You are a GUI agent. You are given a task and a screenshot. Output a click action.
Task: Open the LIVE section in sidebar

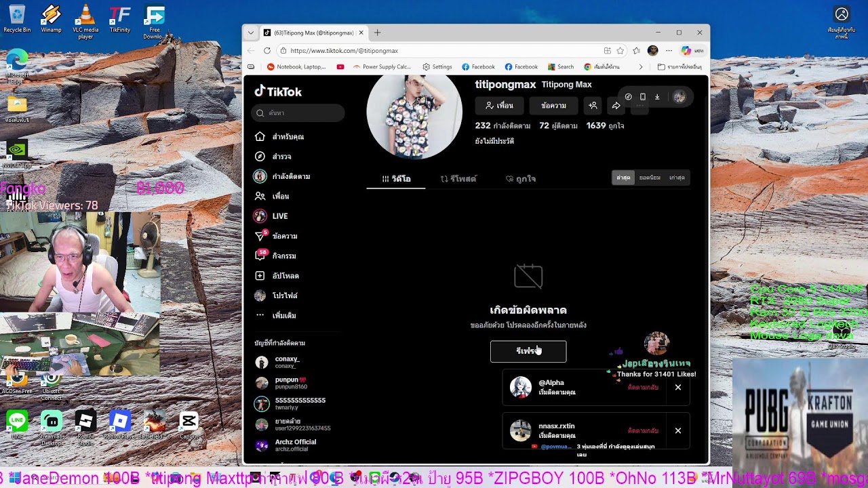pos(271,216)
